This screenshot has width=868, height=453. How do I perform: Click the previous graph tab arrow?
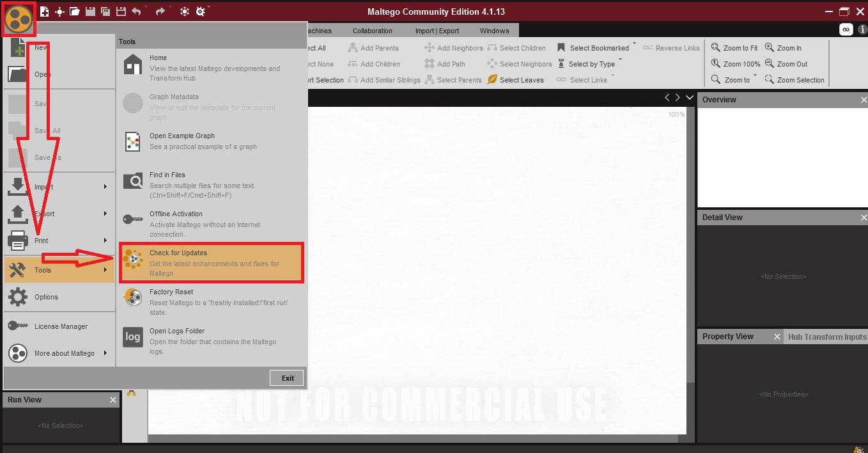tap(667, 97)
